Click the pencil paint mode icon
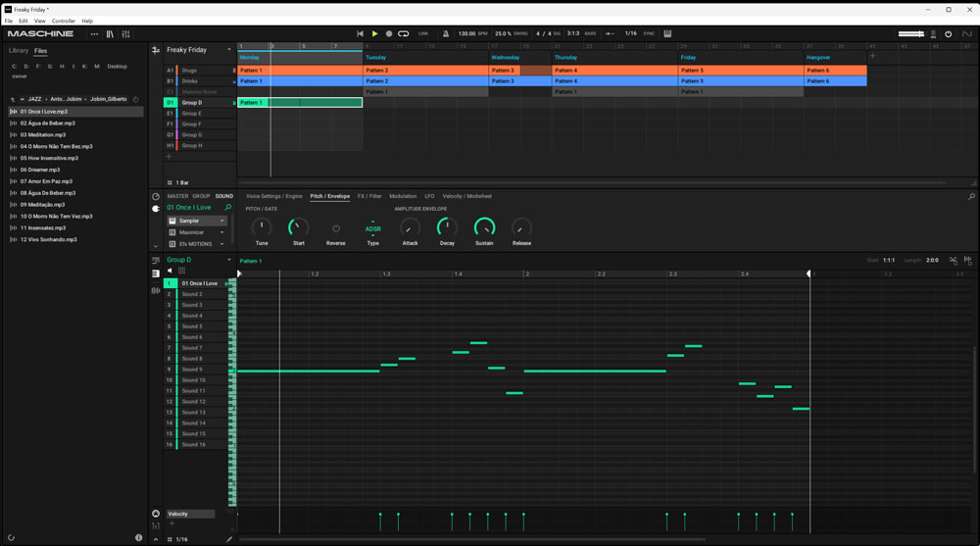Image resolution: width=980 pixels, height=546 pixels. click(228, 539)
